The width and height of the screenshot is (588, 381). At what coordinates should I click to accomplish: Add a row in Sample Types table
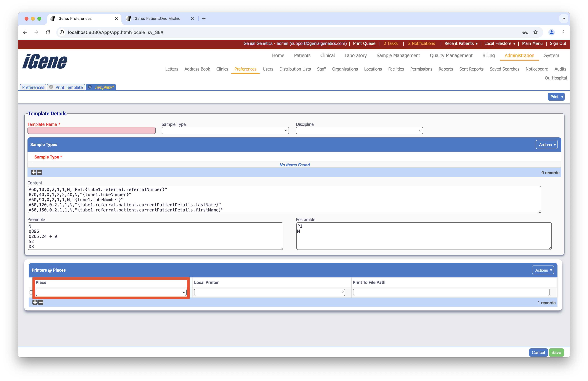(34, 172)
